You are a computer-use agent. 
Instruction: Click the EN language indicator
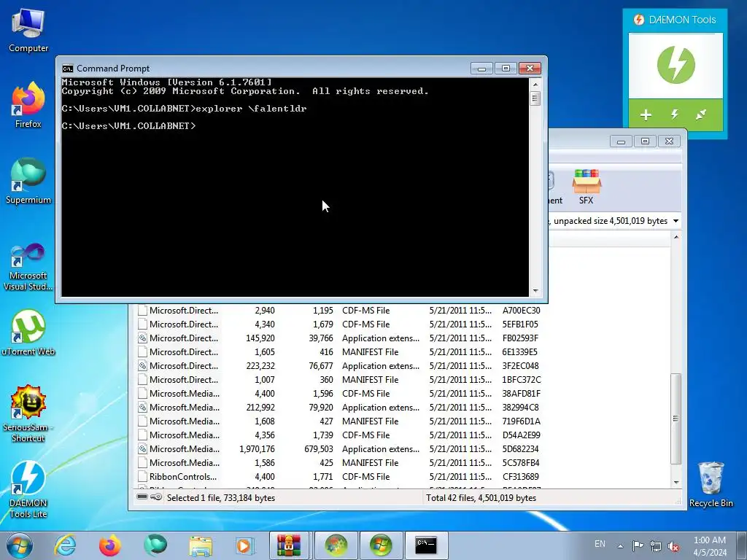(x=600, y=544)
